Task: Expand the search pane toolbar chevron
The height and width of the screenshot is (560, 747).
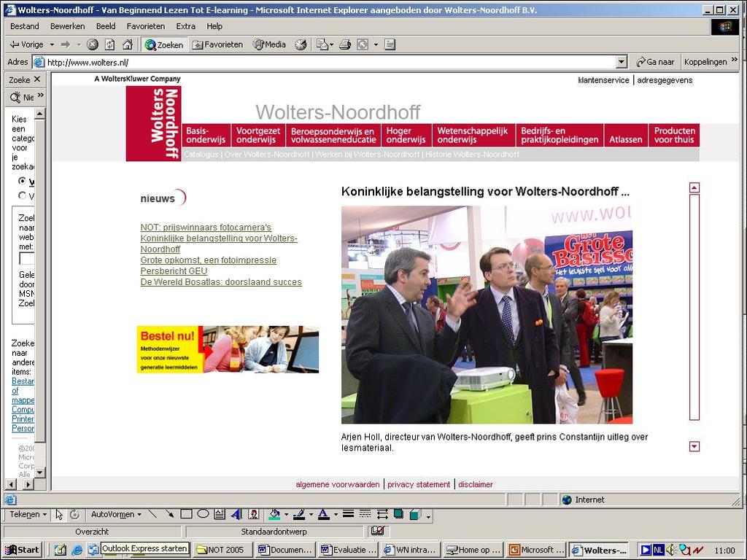Action: click(41, 96)
